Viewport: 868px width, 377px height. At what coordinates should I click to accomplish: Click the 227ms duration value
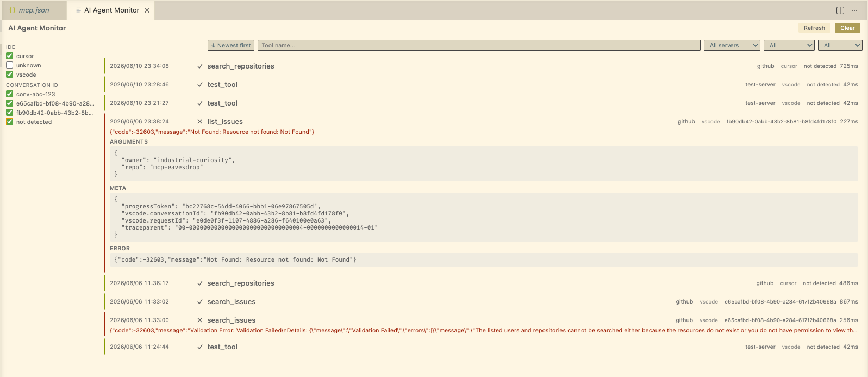tap(849, 122)
